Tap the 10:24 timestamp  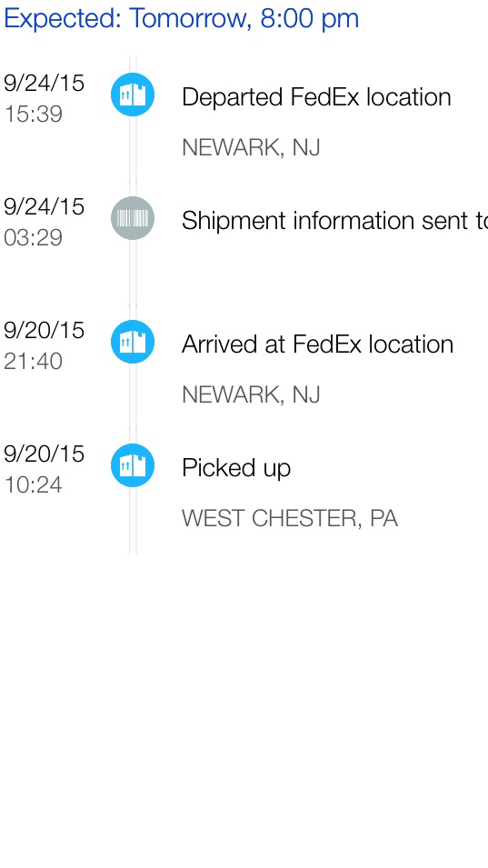tap(33, 485)
